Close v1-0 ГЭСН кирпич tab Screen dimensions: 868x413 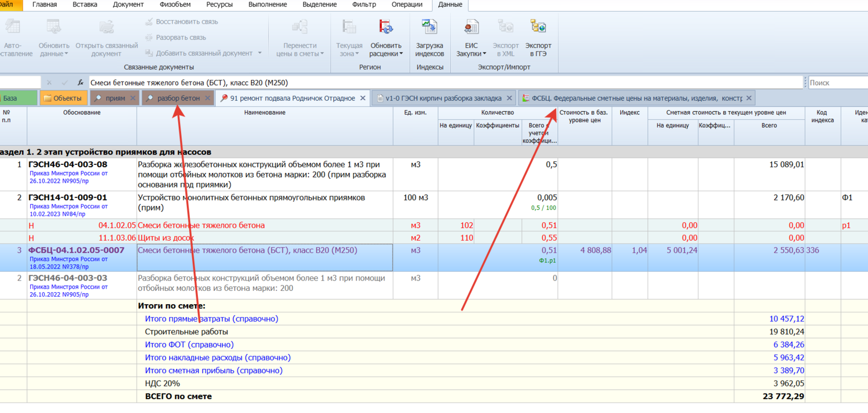tap(509, 98)
